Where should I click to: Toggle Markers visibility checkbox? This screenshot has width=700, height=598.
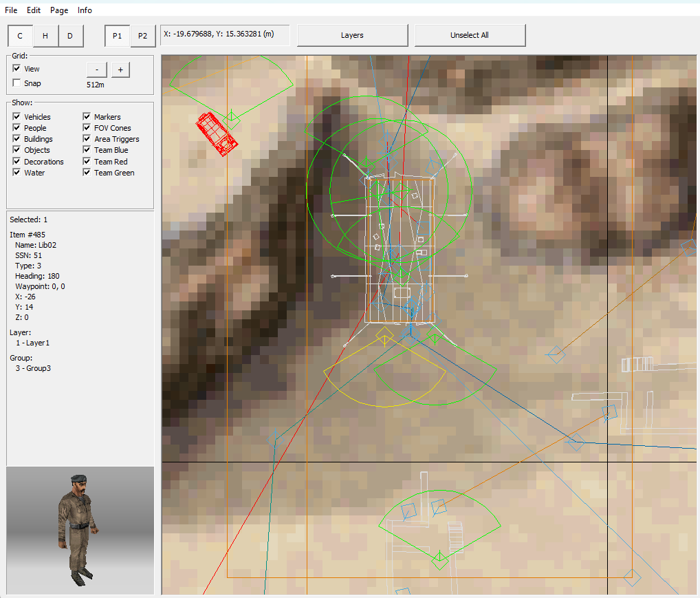pyautogui.click(x=87, y=116)
